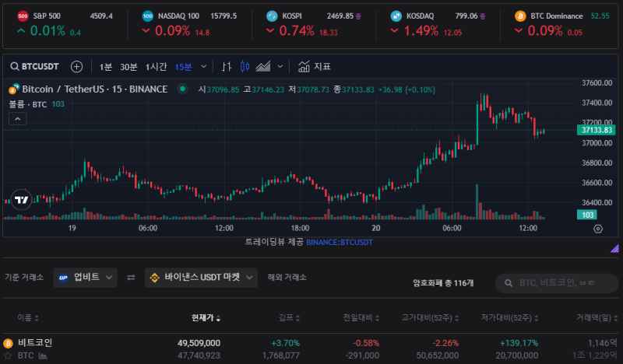Viewport: 623px width, 364px height.
Task: Click the KOSPI value 2469.85
Action: [x=340, y=16]
